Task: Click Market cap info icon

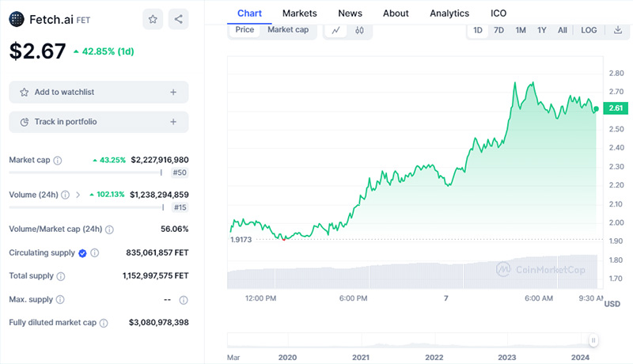Action: (x=58, y=160)
